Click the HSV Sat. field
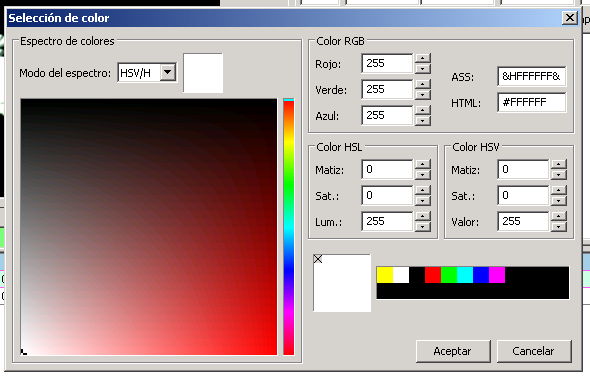This screenshot has height=378, width=590. (523, 195)
